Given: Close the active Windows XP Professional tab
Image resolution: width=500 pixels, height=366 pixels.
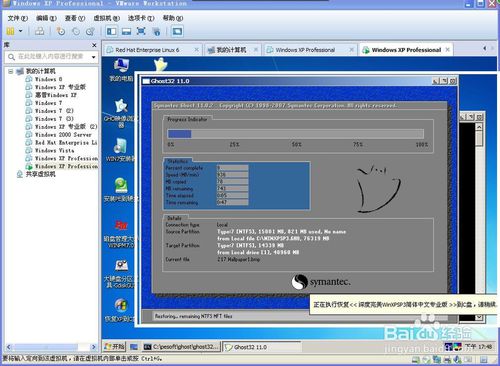Looking at the screenshot, I should tap(448, 50).
